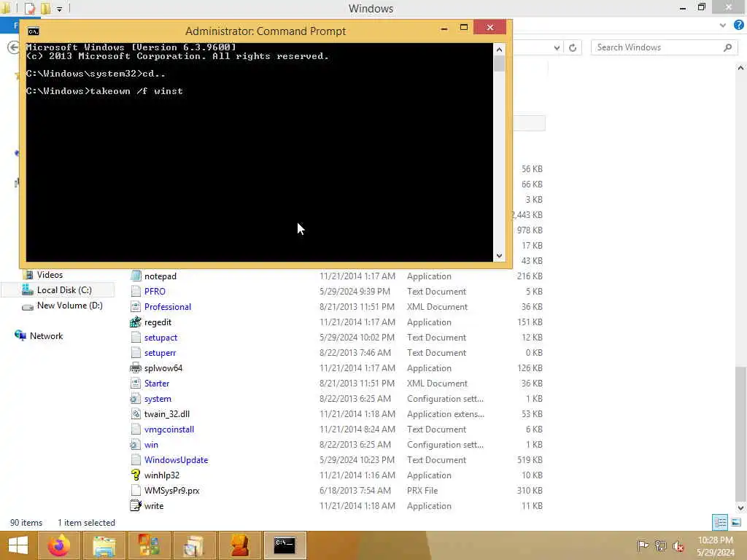Click the Search Windows input field
747x560 pixels.
coord(657,47)
